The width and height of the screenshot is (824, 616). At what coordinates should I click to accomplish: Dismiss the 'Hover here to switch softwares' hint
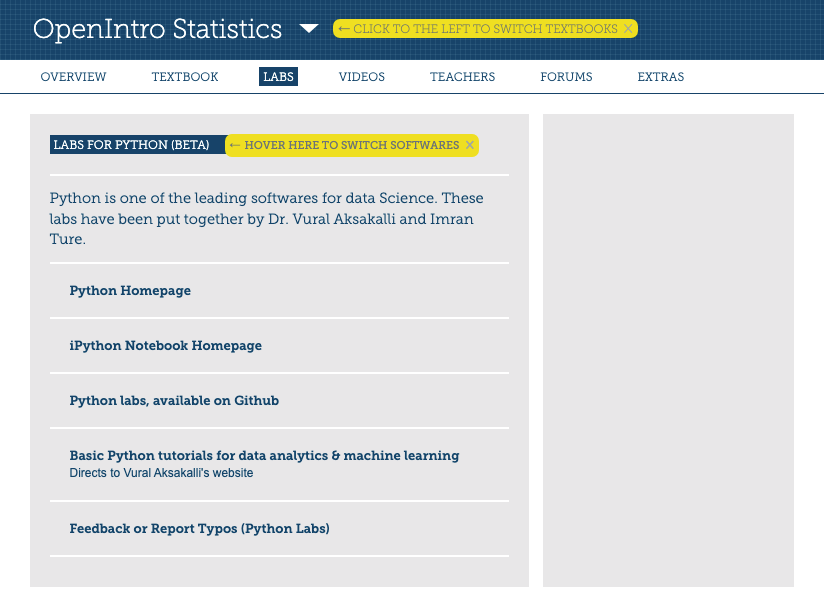(x=470, y=145)
